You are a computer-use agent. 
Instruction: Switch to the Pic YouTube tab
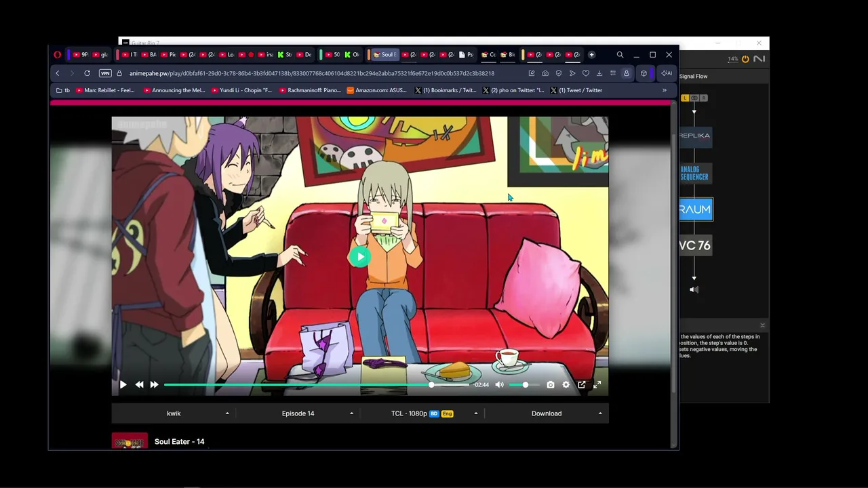tap(168, 55)
